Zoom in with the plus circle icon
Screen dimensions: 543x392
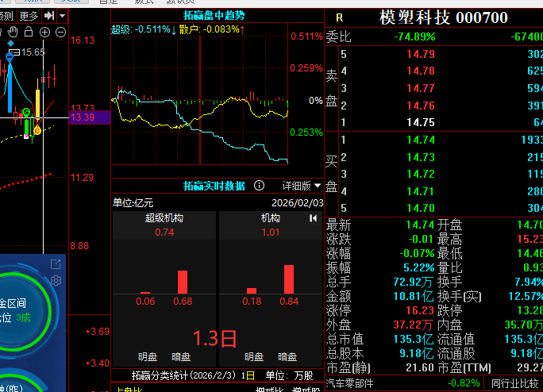click(44, 33)
